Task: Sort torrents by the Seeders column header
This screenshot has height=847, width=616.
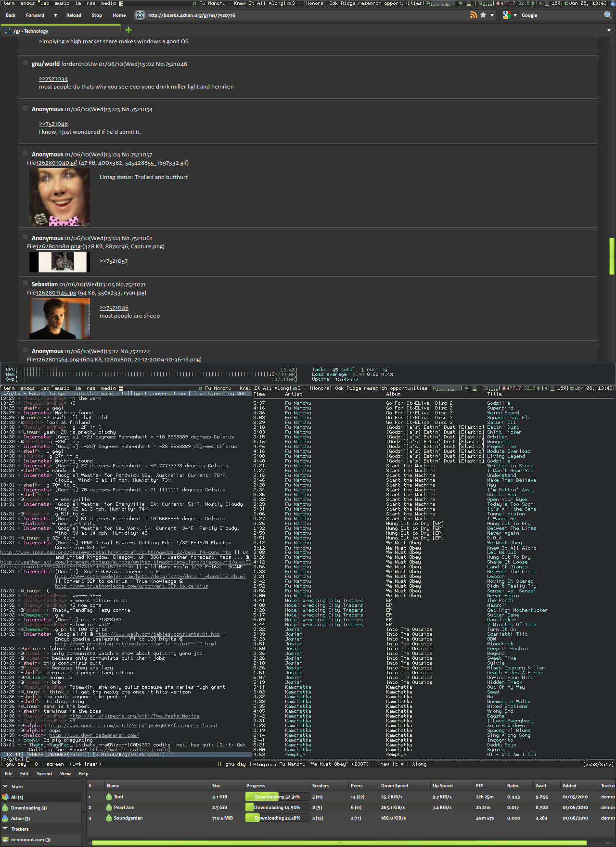Action: point(328,786)
